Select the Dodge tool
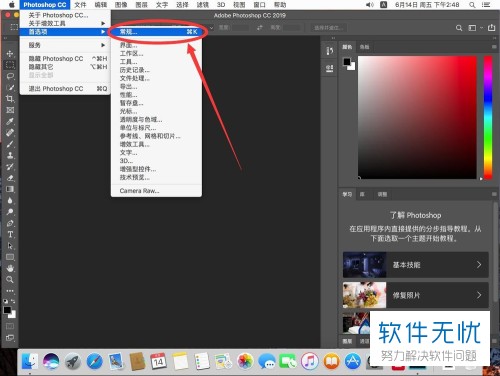This screenshot has width=500, height=376. point(10,212)
